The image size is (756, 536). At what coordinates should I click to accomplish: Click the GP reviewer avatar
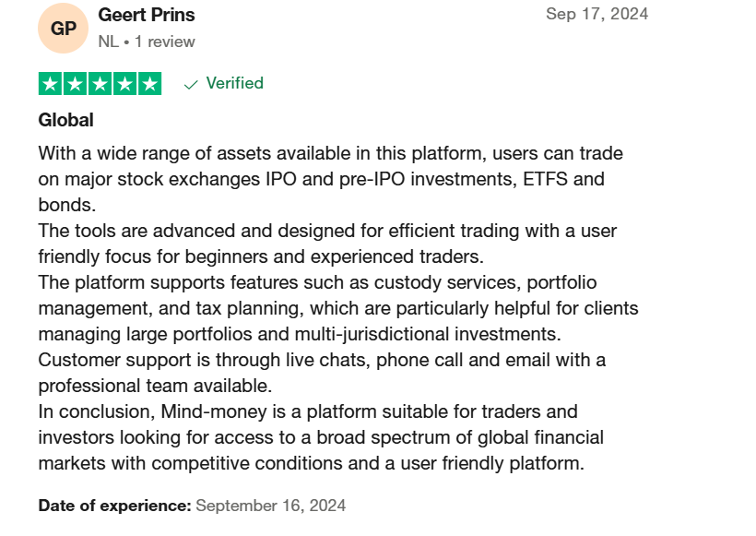point(64,28)
